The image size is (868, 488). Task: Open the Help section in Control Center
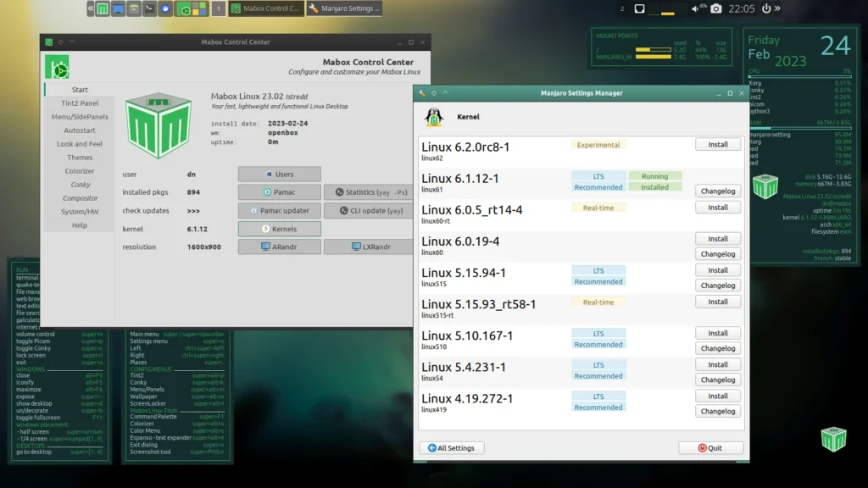pyautogui.click(x=80, y=225)
